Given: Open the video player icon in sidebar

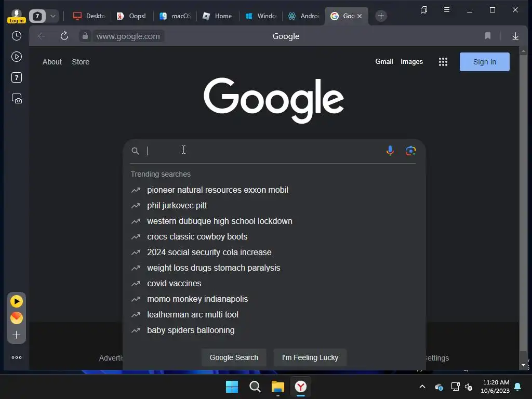Looking at the screenshot, I should click(16, 57).
